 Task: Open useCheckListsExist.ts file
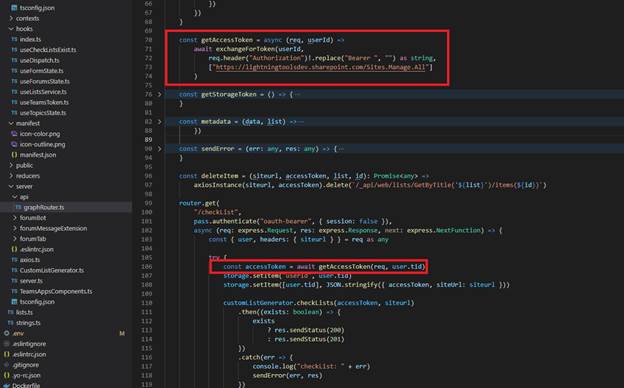[48, 50]
